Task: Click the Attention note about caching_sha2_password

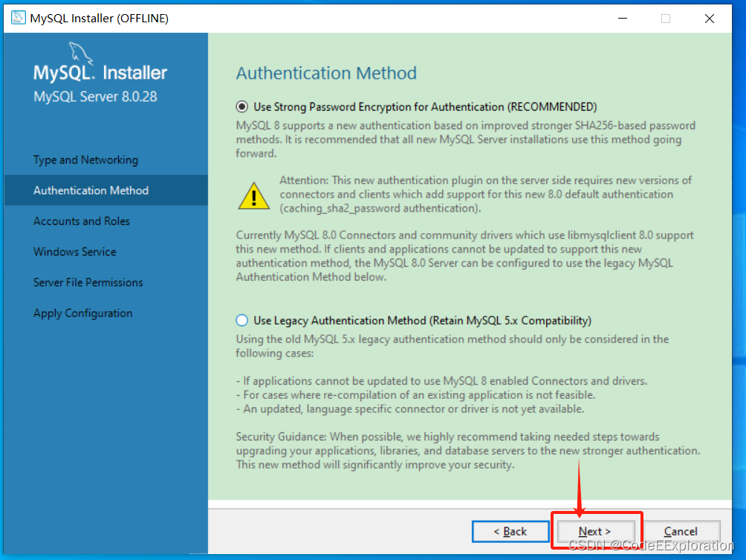Action: point(485,195)
